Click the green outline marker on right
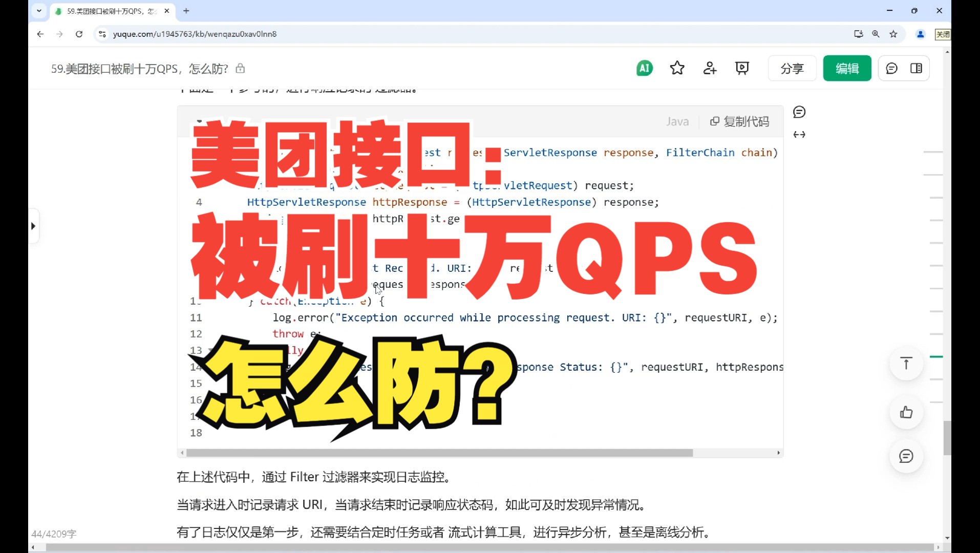This screenshot has height=553, width=980. 936,356
